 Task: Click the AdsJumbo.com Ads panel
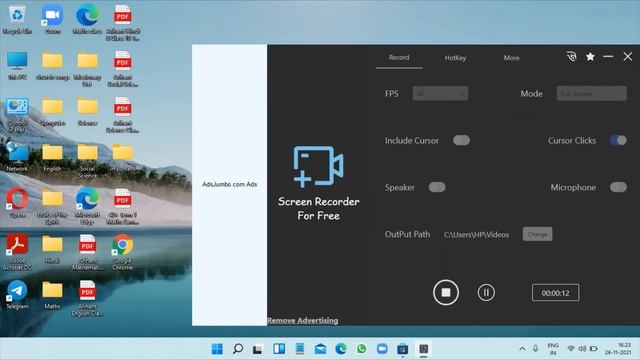[229, 185]
